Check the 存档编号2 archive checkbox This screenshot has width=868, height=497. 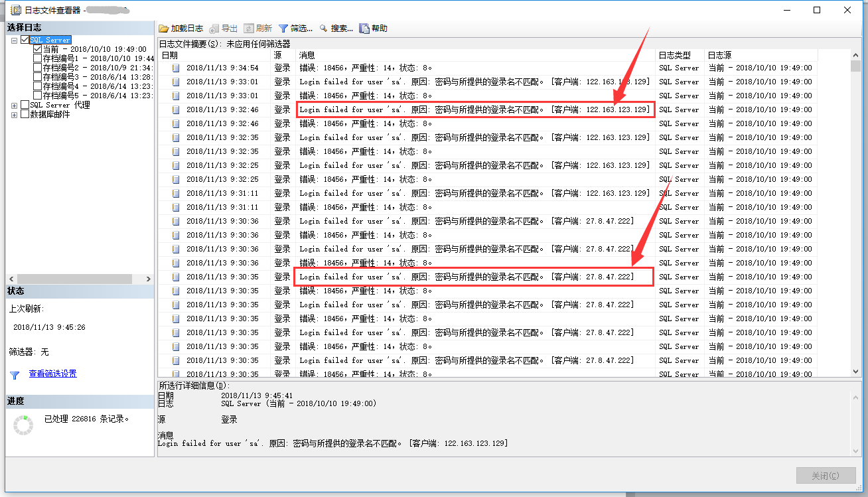[x=37, y=68]
